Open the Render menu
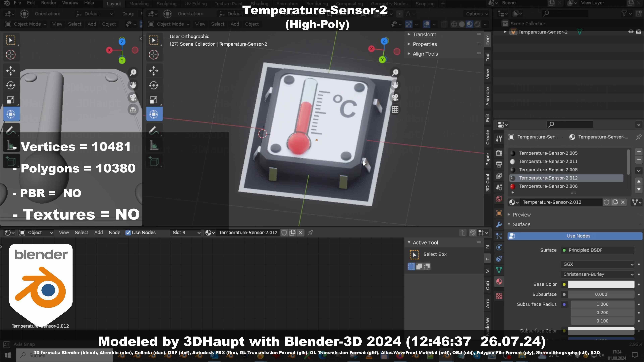 [x=48, y=3]
